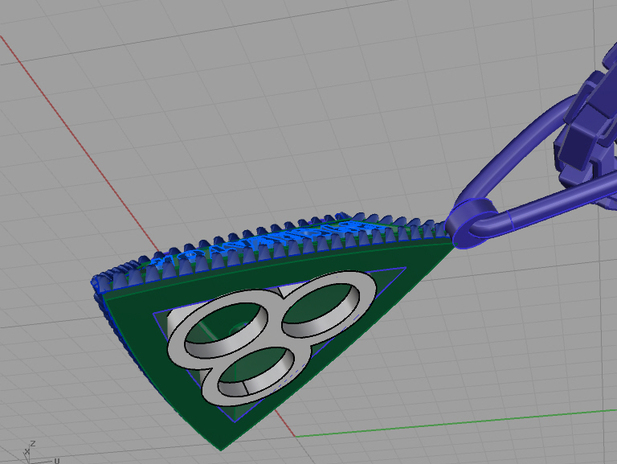617x464 pixels.
Task: Click the bottom corner of green plate
Action: pyautogui.click(x=214, y=443)
